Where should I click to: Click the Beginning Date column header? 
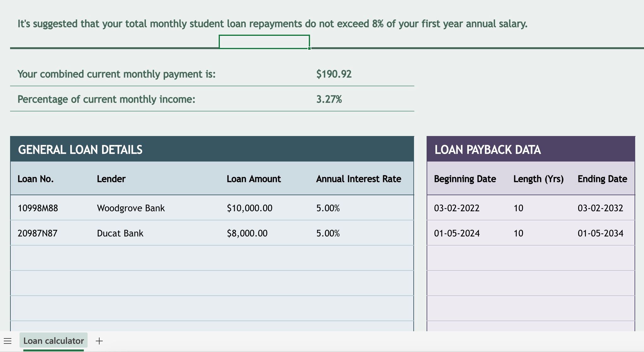point(465,179)
